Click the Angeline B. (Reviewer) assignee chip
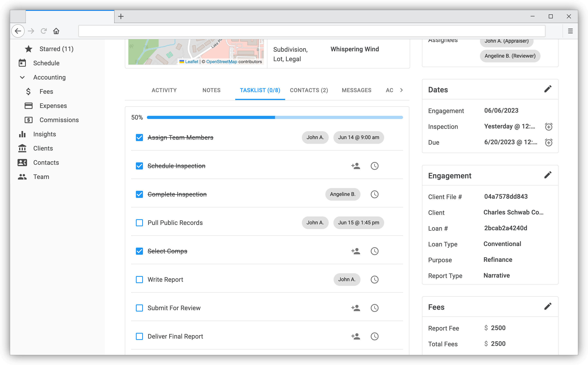 510,56
